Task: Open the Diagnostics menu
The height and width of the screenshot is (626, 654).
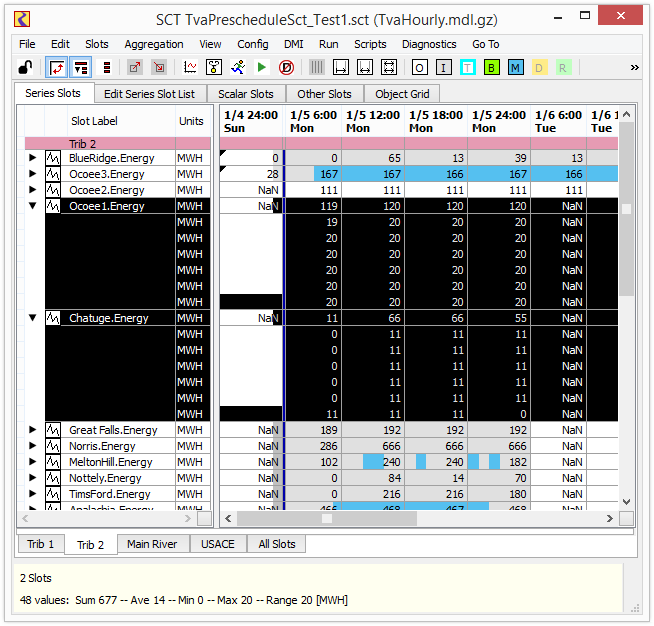Action: (x=429, y=44)
